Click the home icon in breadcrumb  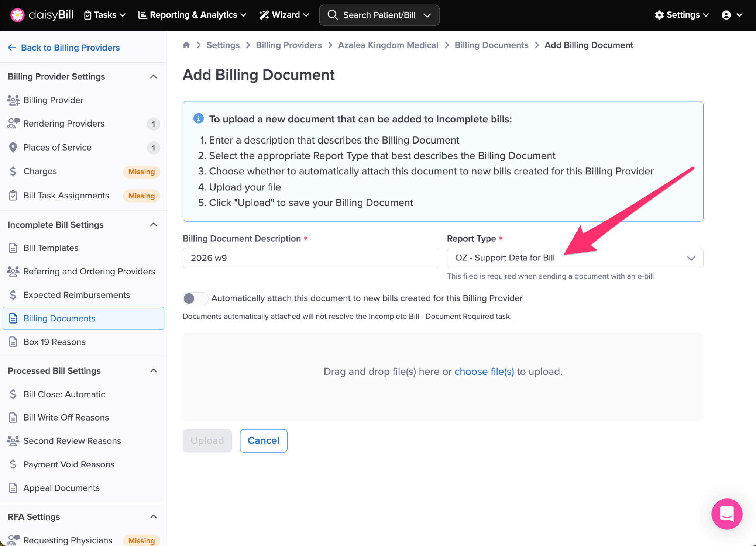(186, 45)
